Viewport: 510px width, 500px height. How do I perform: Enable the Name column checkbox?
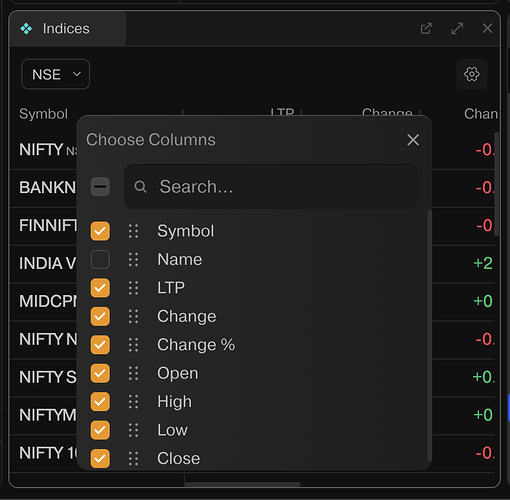[100, 259]
